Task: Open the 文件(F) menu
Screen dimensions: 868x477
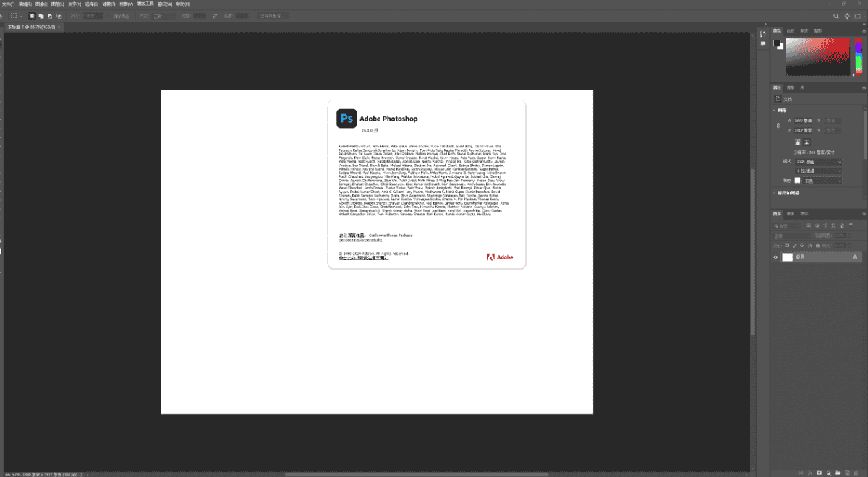Action: point(9,4)
